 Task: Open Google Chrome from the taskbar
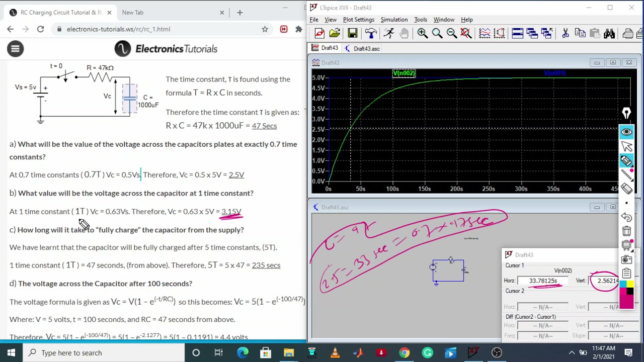(x=405, y=352)
